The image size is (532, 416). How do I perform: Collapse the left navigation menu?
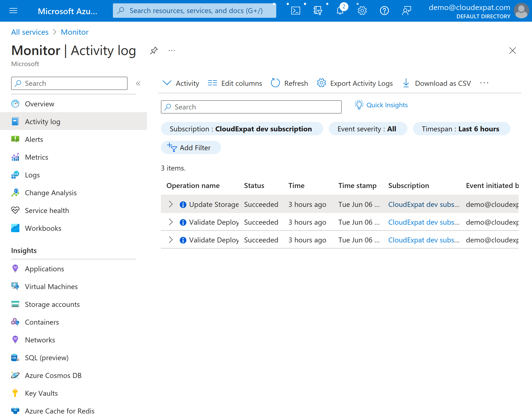point(138,83)
